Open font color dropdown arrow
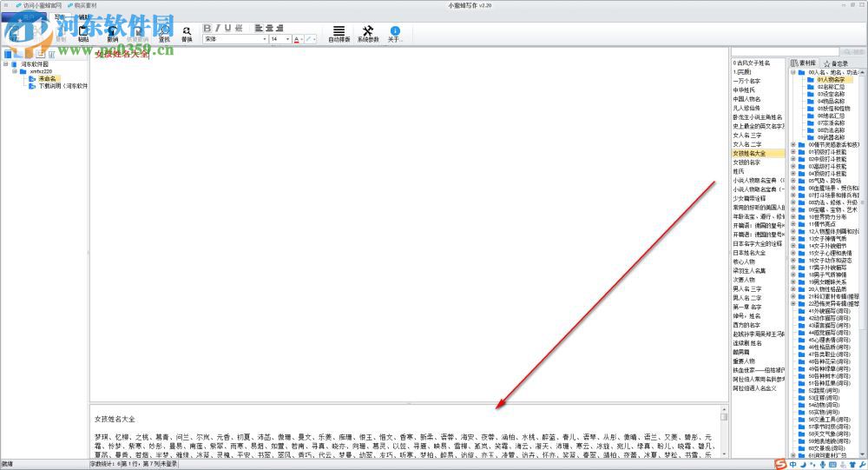 pos(302,39)
